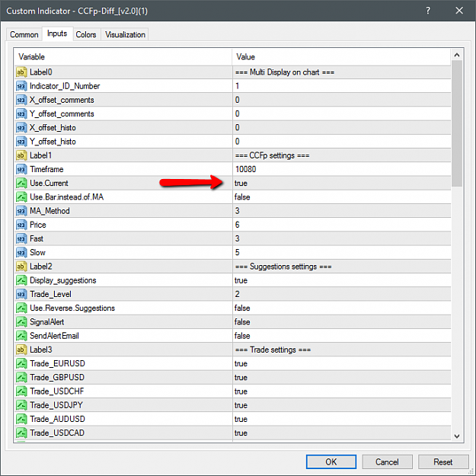Click the integer icon beside MA_Method

[21, 211]
